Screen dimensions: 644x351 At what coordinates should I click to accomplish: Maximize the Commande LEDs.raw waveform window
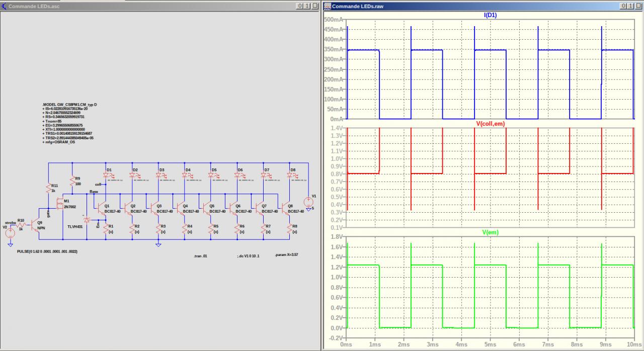click(630, 6)
